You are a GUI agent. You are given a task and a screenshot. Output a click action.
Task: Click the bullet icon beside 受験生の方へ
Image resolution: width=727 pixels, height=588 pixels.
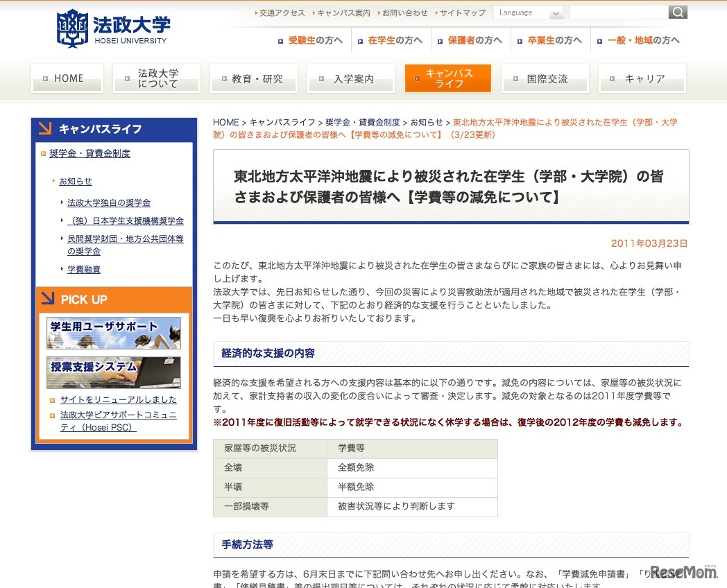point(280,41)
